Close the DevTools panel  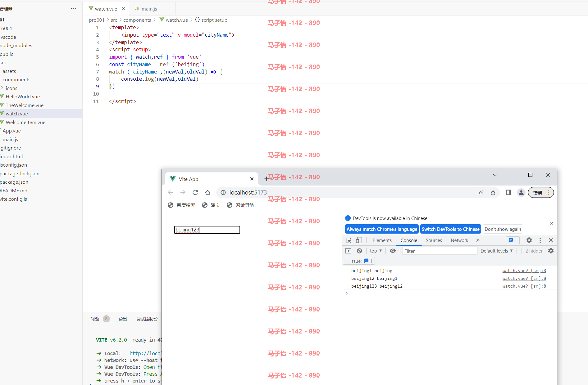551,240
